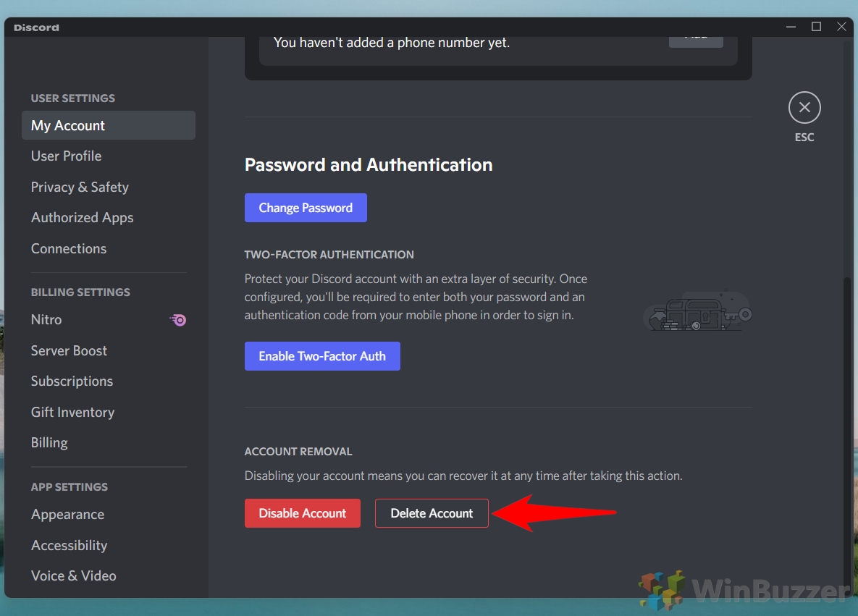Open the User Profile section
Screen dimensions: 858x616
(x=66, y=156)
